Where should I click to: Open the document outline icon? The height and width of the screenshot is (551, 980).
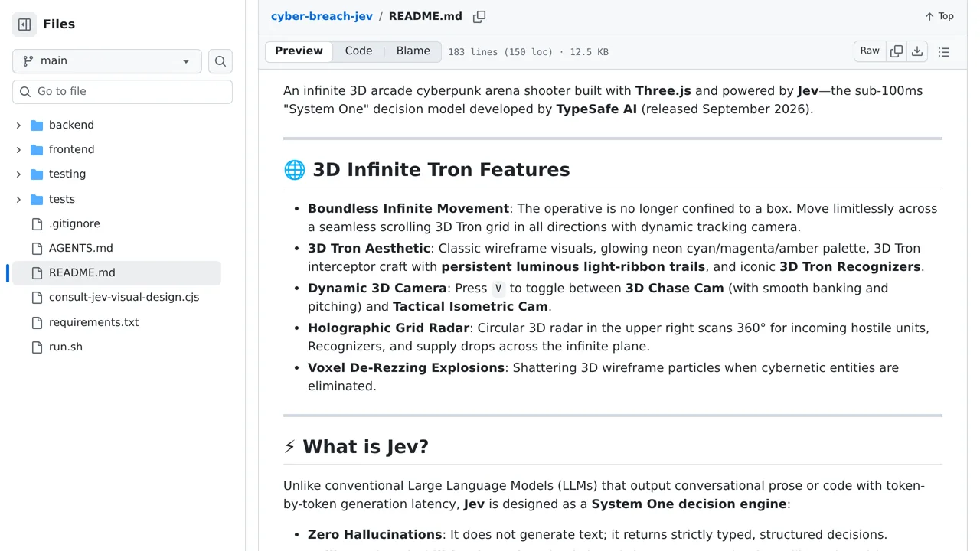pyautogui.click(x=944, y=52)
